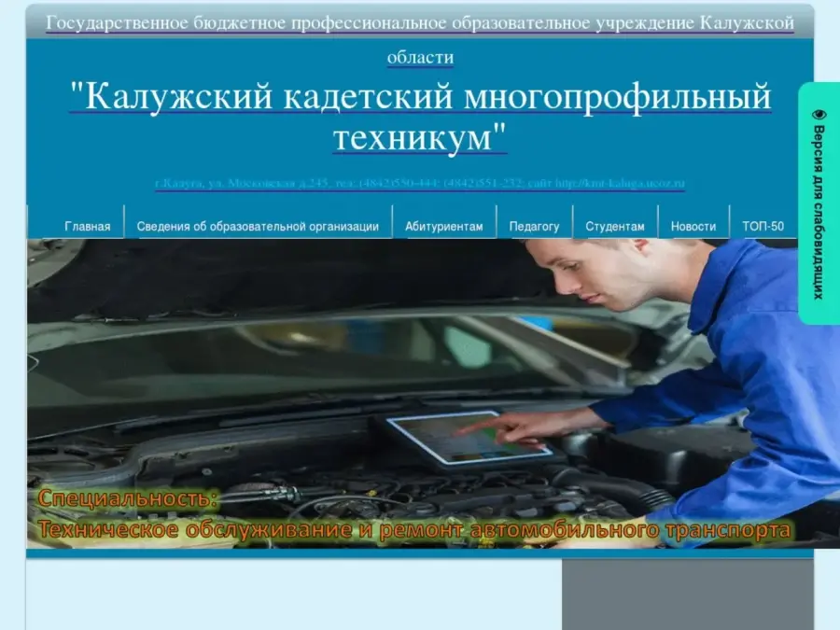The height and width of the screenshot is (630, 840).
Task: Expand the Педагогу menu
Action: 534,226
